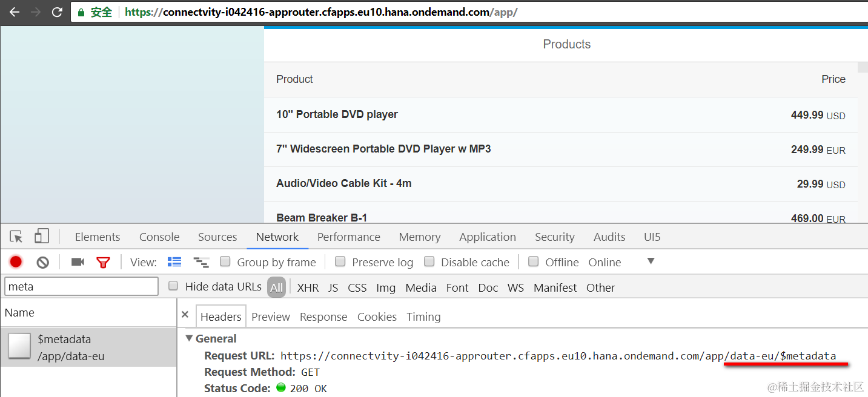Select the Headers tab
This screenshot has width=868, height=397.
coord(221,317)
